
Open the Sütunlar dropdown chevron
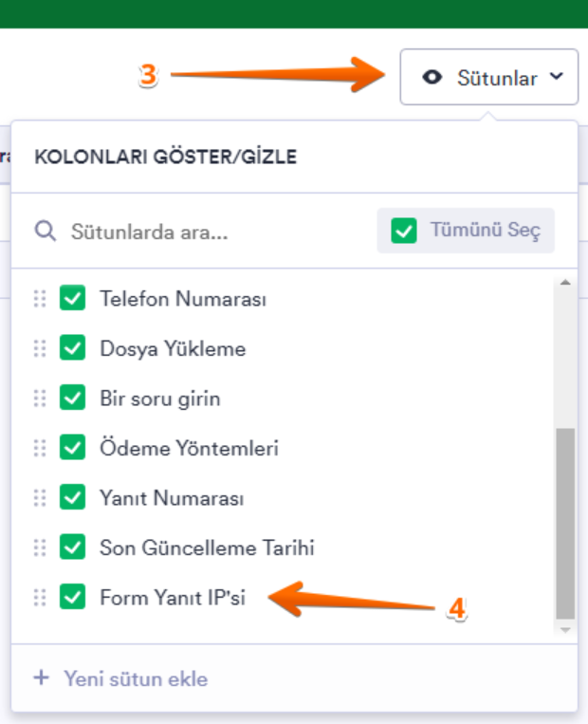tap(557, 78)
